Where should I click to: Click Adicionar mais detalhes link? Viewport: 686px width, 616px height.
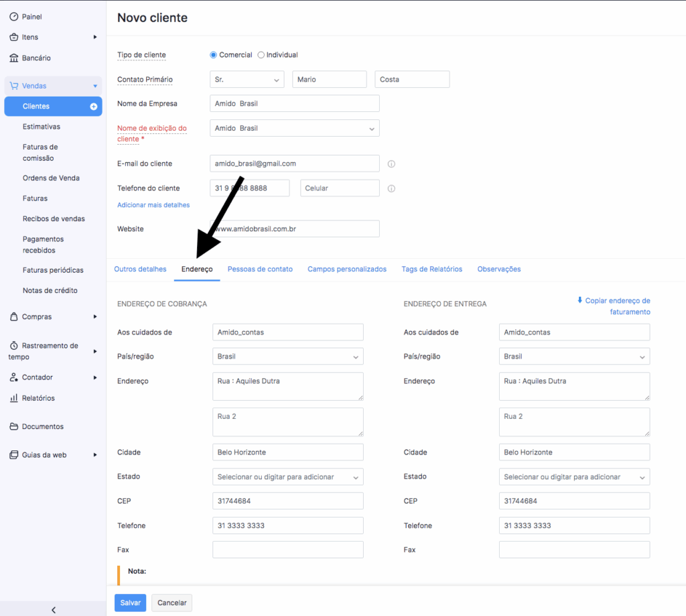pos(153,205)
